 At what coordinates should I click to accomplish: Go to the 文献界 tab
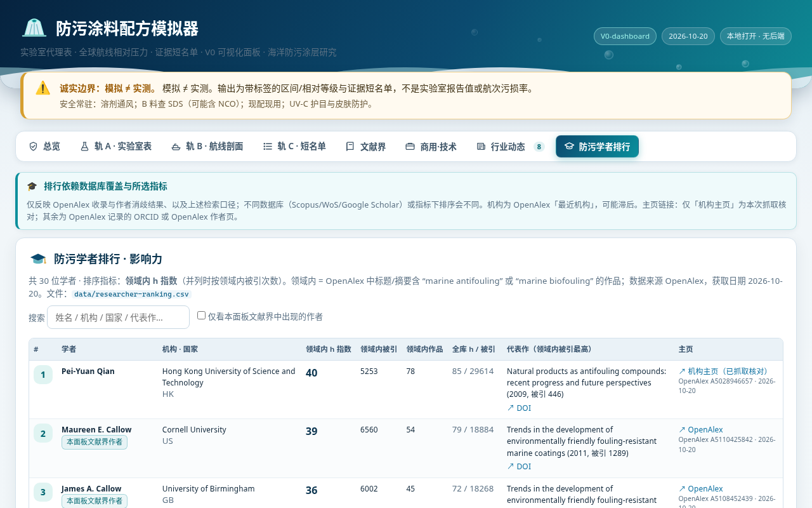pyautogui.click(x=366, y=147)
